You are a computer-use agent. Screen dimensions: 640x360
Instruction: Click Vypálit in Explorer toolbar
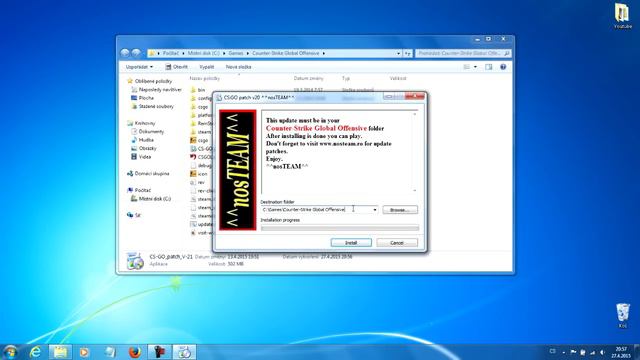click(x=207, y=67)
